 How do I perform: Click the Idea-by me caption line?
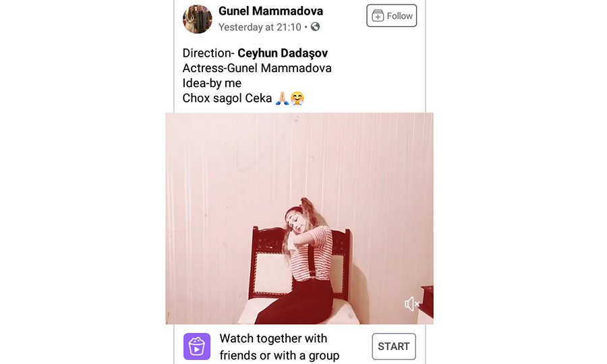(x=212, y=83)
